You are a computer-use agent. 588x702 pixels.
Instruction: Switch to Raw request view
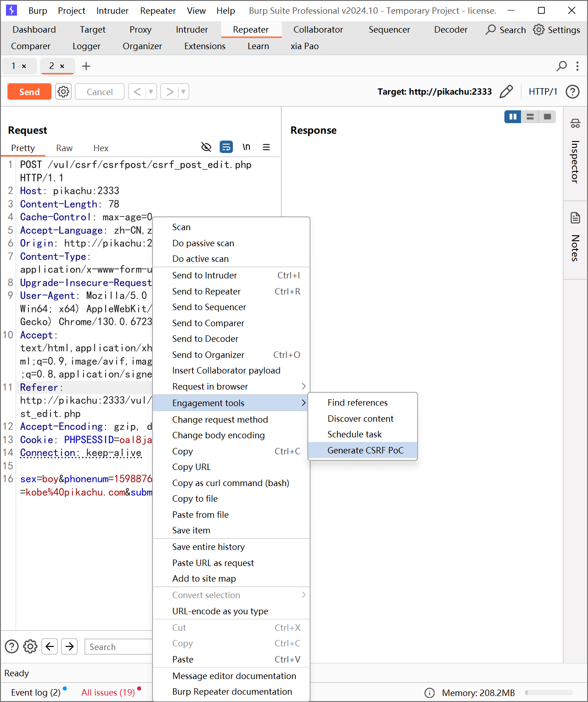coord(64,148)
